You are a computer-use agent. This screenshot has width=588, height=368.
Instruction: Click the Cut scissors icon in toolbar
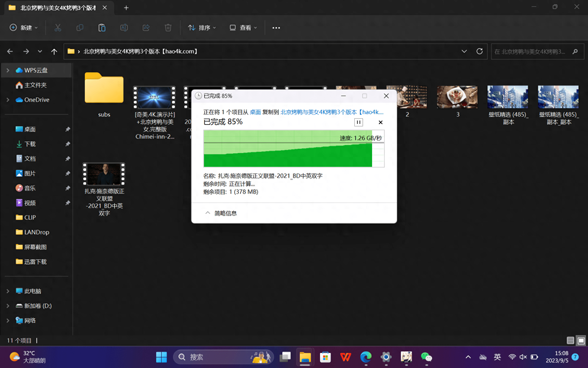pyautogui.click(x=58, y=28)
